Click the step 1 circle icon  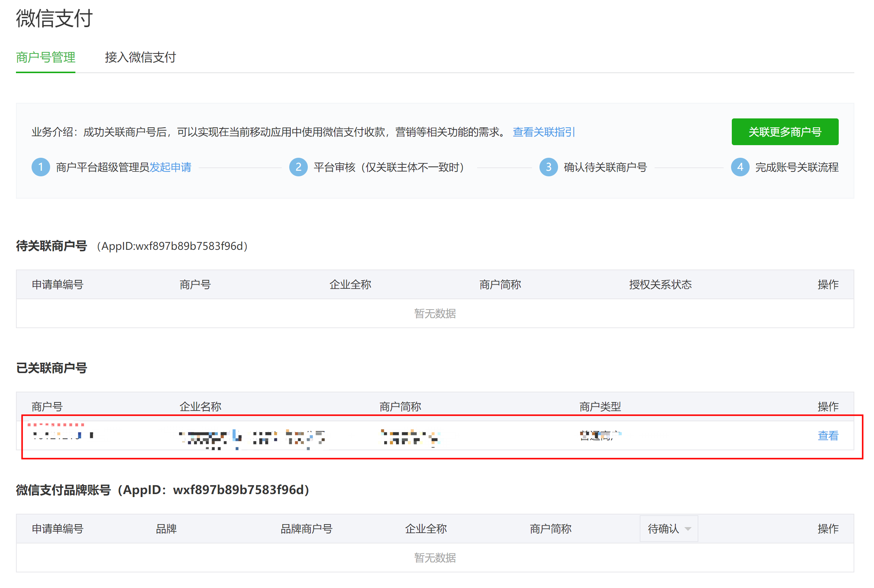point(40,167)
